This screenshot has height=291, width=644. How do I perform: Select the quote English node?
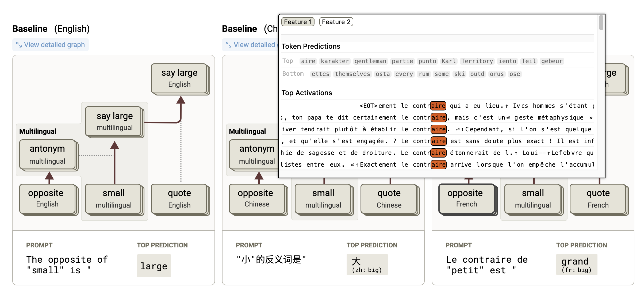point(179,198)
